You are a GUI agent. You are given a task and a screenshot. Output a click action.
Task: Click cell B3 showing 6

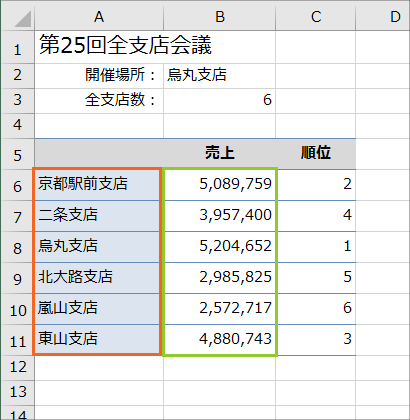220,101
